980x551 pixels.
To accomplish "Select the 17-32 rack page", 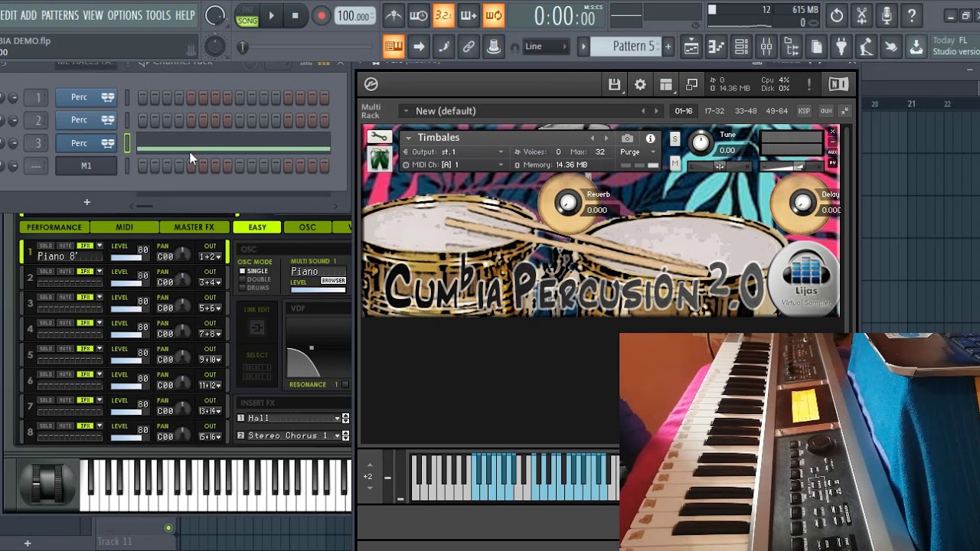I will [714, 111].
